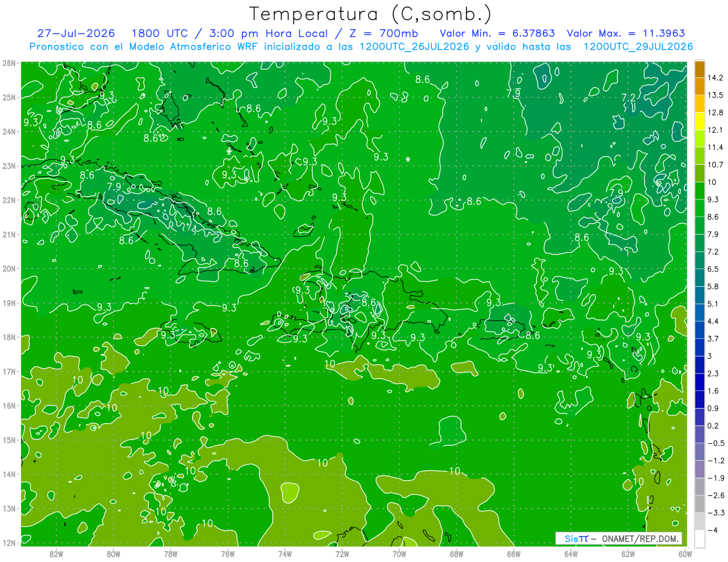Click the 14N latitude axis label
The image size is (728, 562).
pos(9,474)
